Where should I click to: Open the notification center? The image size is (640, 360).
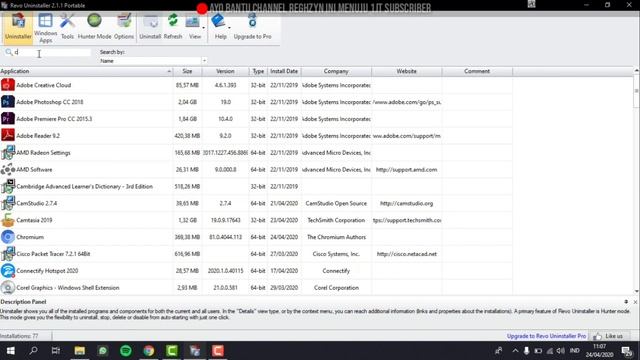627,351
